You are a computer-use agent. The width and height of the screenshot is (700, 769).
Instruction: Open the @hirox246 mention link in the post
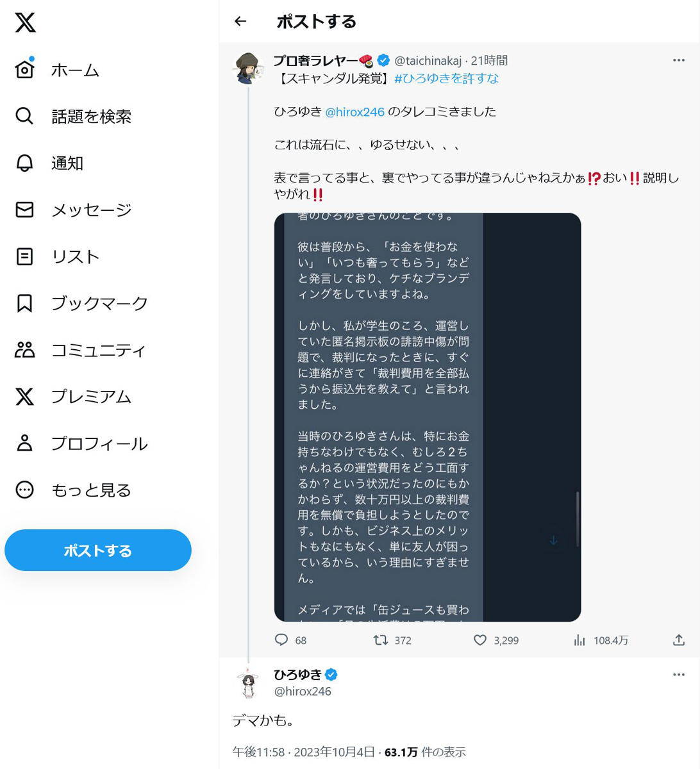click(x=354, y=112)
